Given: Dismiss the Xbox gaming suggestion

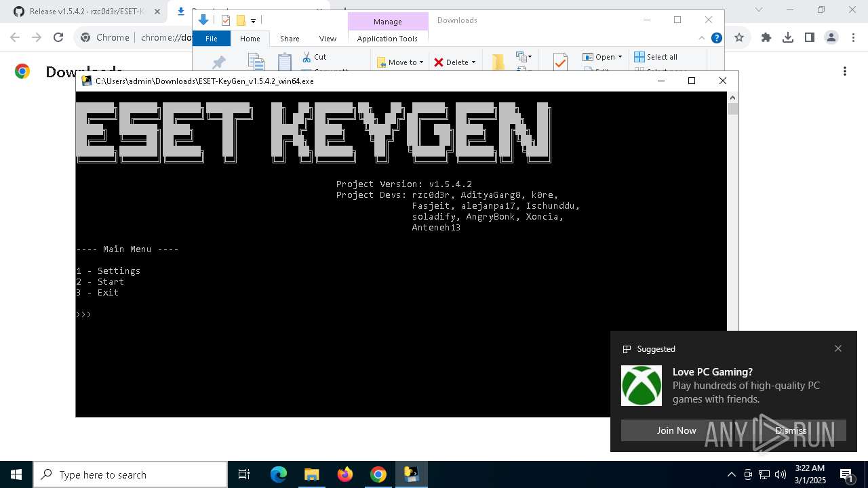Looking at the screenshot, I should pyautogui.click(x=791, y=430).
